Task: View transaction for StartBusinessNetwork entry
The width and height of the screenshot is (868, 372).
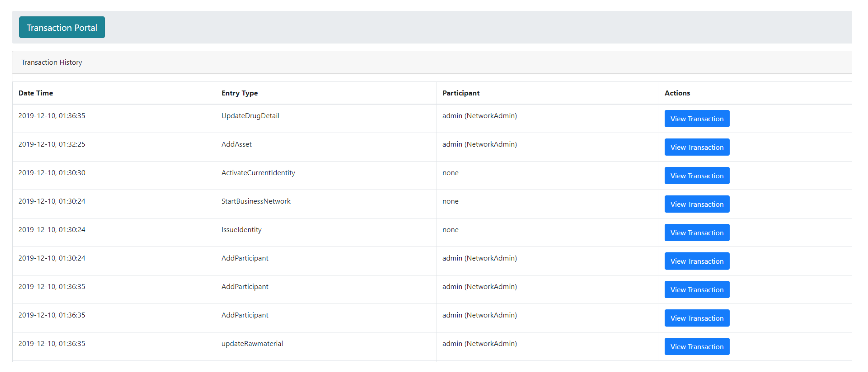Action: coord(697,204)
